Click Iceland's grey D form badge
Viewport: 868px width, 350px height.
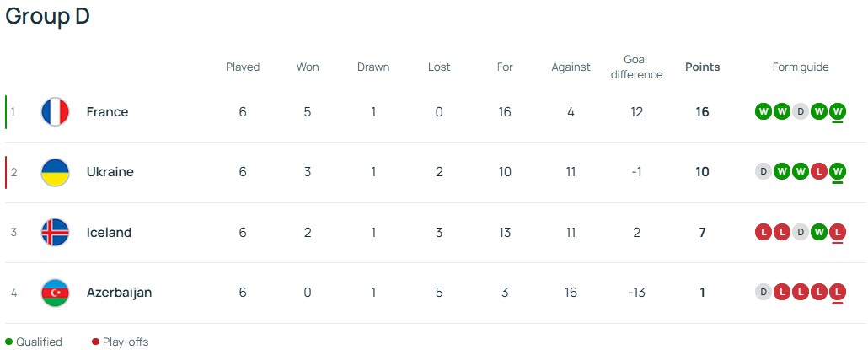pos(801,233)
